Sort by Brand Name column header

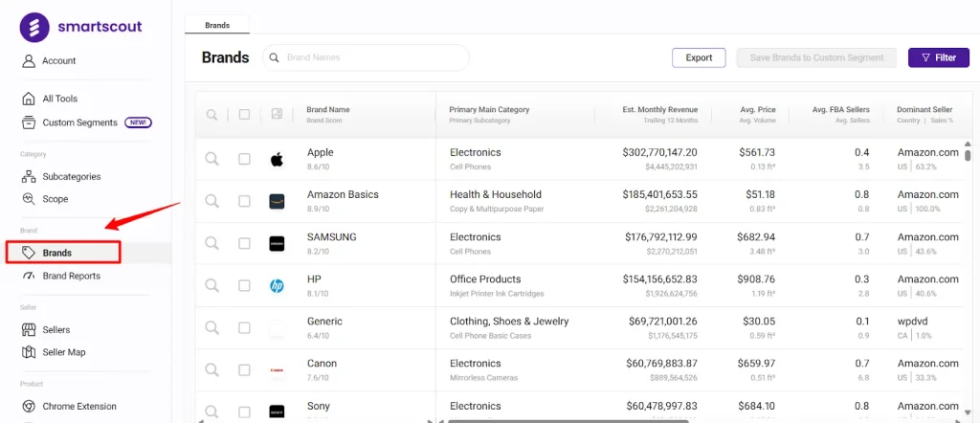(x=328, y=109)
